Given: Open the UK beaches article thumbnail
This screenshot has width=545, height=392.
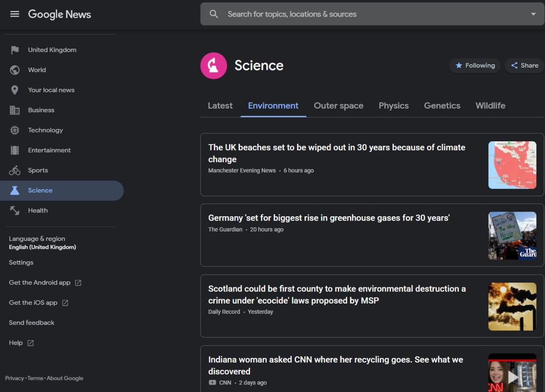Looking at the screenshot, I should [x=512, y=165].
